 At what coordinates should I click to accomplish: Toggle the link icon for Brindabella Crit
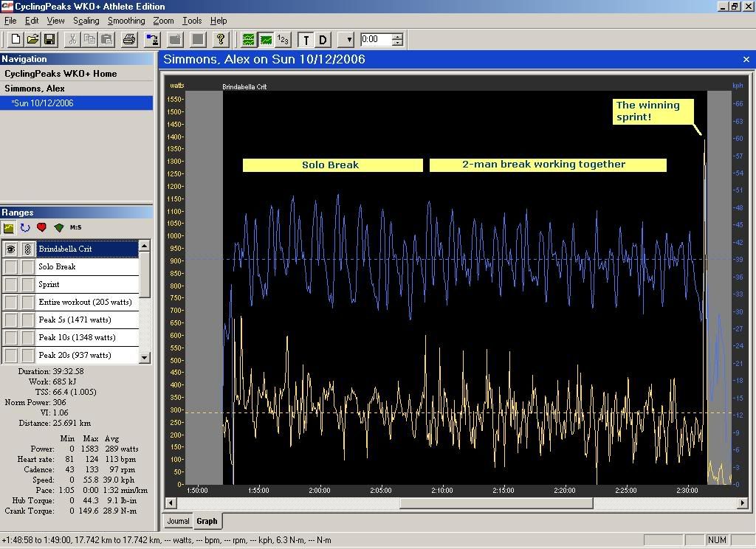pos(27,249)
